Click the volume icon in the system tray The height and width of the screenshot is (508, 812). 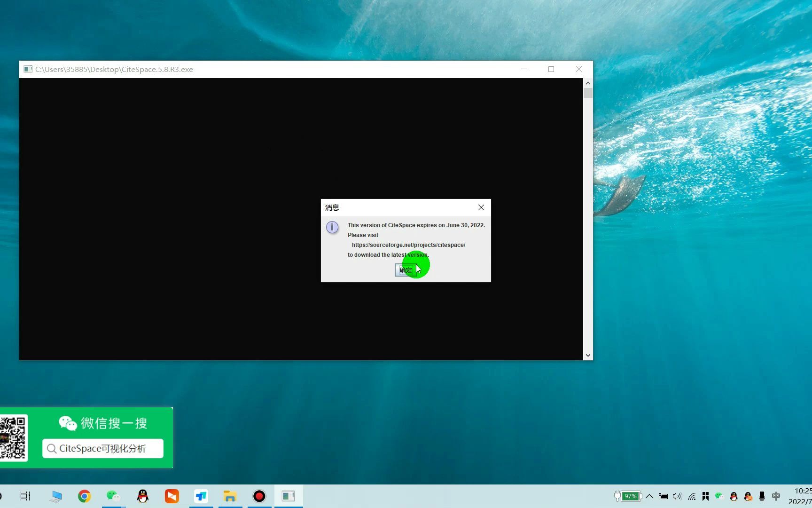pyautogui.click(x=677, y=496)
